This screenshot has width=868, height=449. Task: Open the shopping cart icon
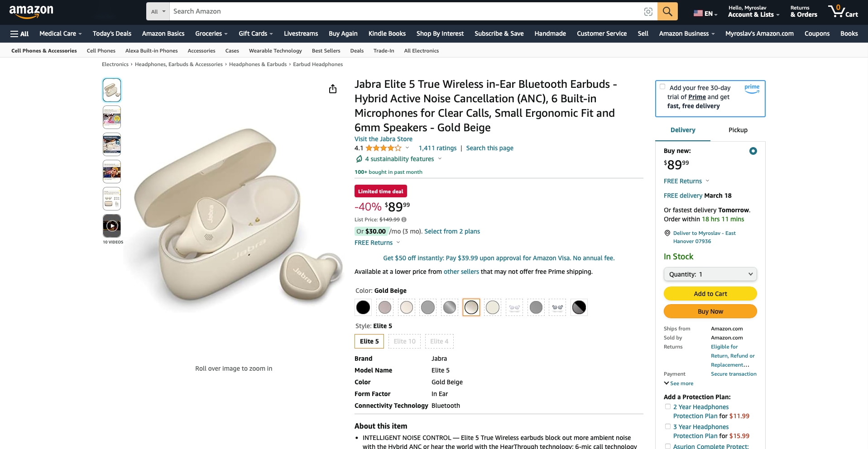point(843,11)
